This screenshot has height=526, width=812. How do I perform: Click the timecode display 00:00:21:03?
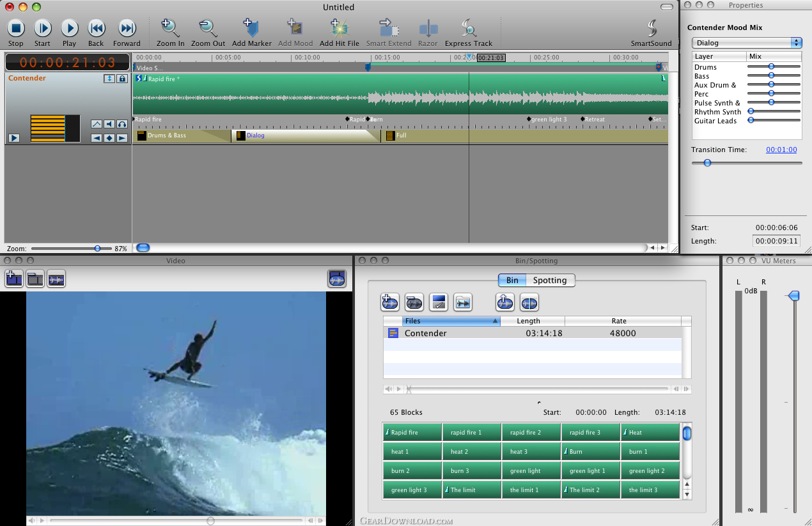tap(67, 63)
